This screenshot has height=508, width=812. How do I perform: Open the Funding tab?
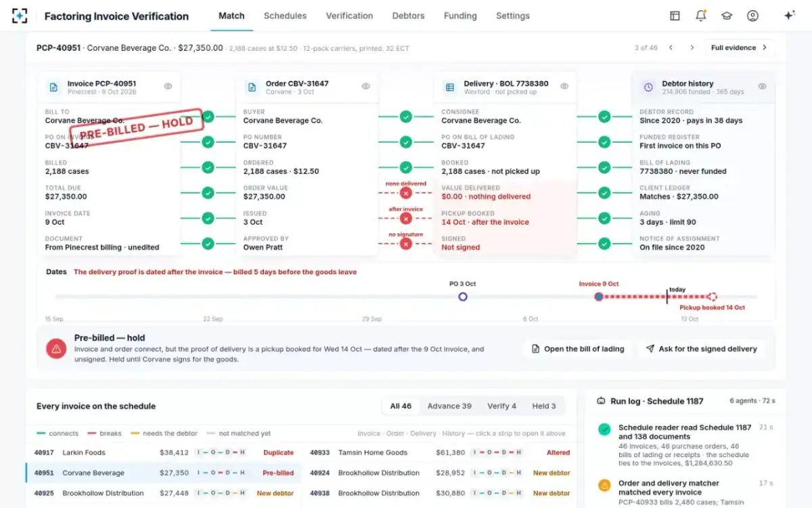[460, 16]
